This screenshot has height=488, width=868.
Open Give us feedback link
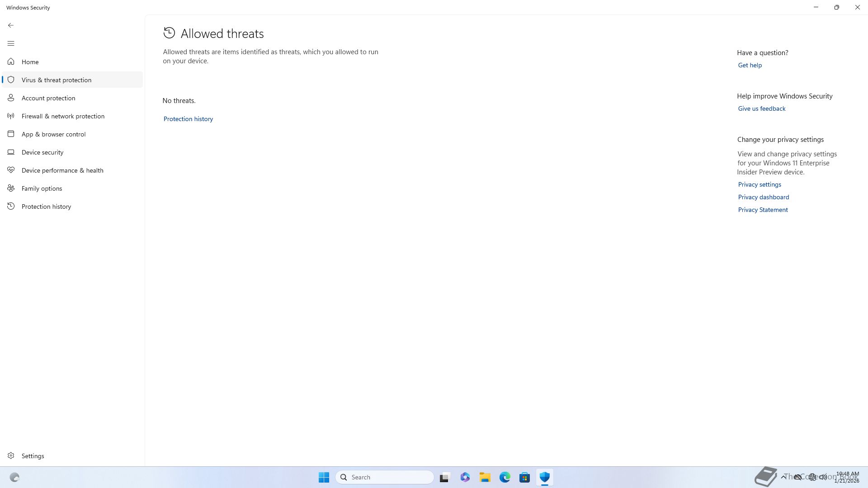tap(761, 108)
